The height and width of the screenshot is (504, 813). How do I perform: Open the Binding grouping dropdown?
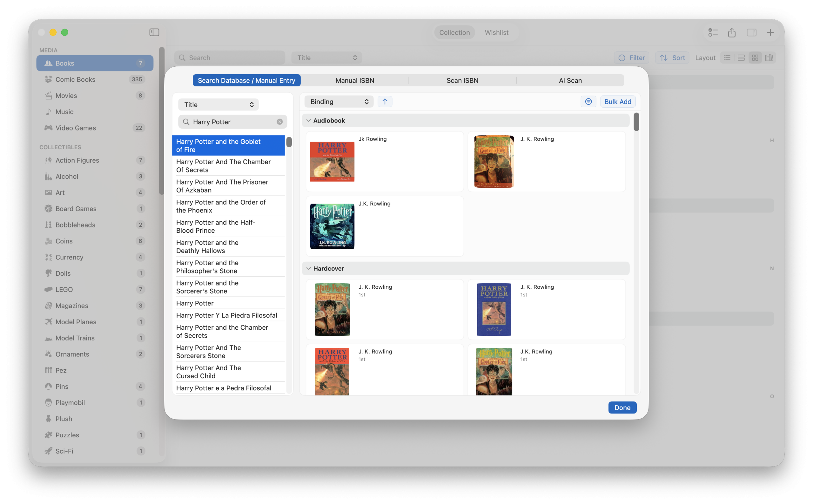point(338,101)
